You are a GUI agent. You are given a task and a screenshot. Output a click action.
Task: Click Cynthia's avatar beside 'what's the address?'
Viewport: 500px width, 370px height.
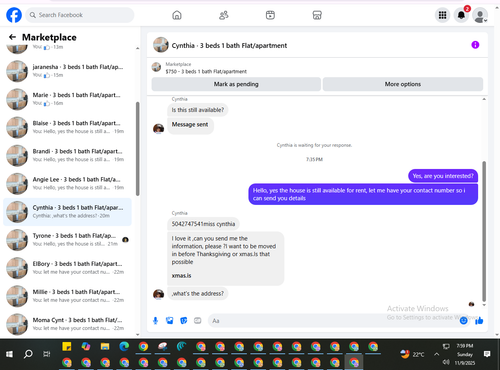coord(158,294)
